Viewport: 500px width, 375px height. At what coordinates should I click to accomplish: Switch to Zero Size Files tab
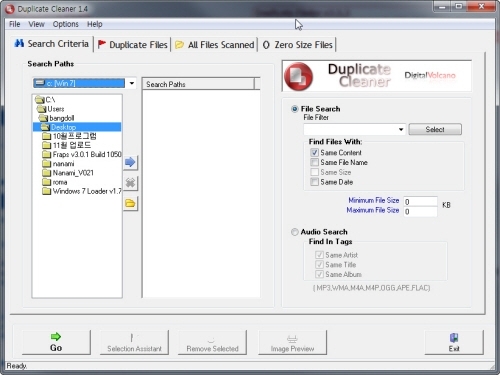click(x=297, y=45)
